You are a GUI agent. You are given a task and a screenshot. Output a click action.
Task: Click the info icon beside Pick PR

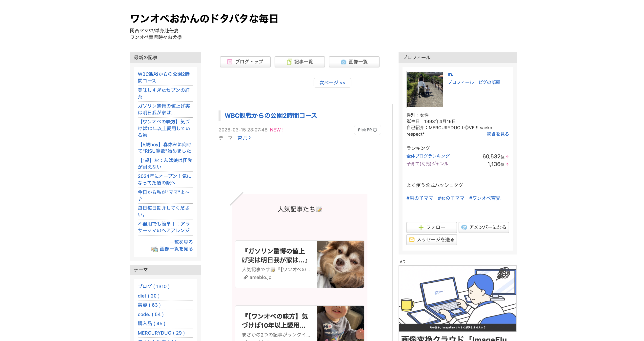[x=375, y=130]
